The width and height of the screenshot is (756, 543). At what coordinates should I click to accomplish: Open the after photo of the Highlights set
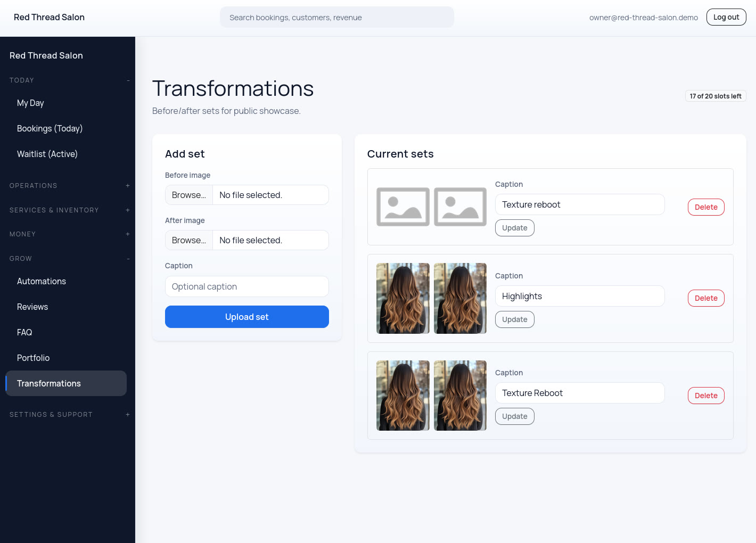pyautogui.click(x=460, y=298)
